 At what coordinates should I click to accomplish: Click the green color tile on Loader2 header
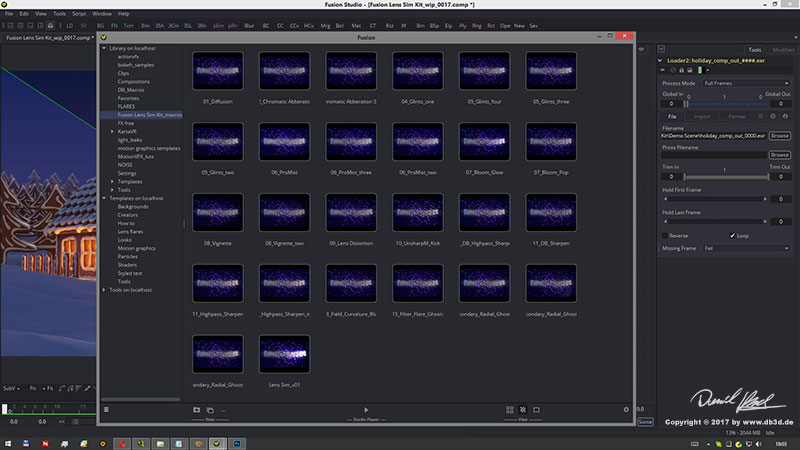click(700, 70)
